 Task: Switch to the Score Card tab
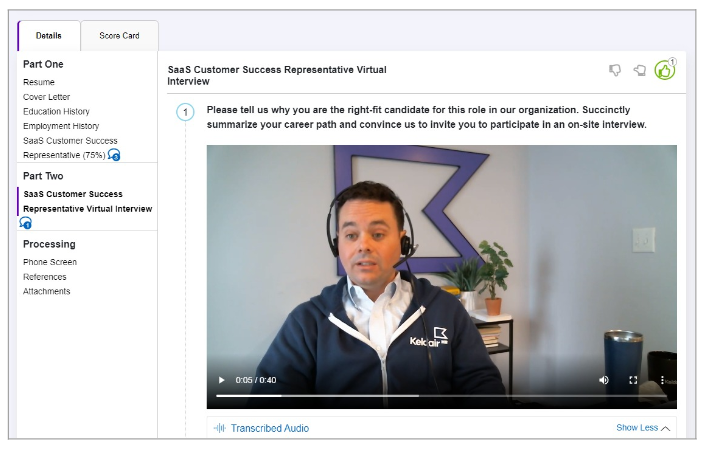pyautogui.click(x=120, y=36)
